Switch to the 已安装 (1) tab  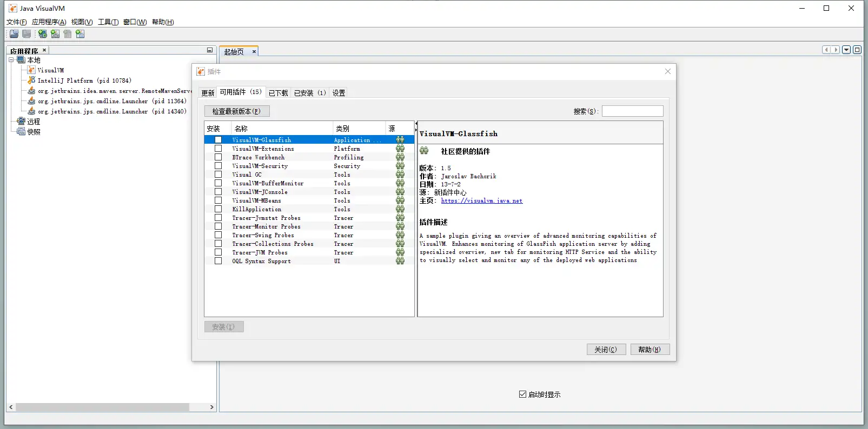coord(309,93)
